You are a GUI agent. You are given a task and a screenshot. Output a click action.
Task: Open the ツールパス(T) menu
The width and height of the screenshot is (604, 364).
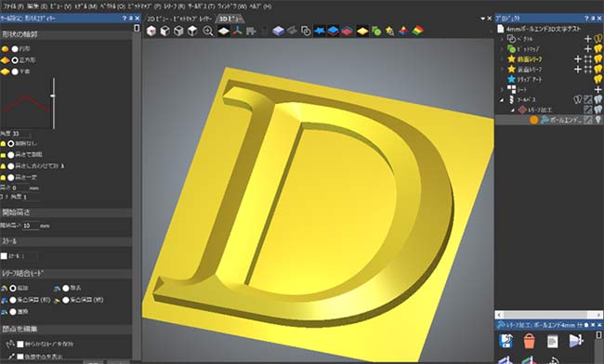tap(202, 6)
